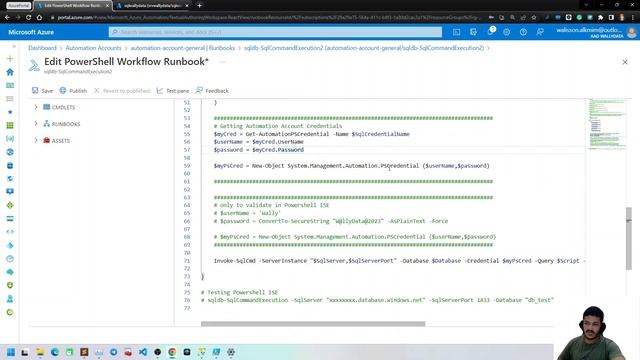Close the Edit Runbook blade

click(x=625, y=62)
